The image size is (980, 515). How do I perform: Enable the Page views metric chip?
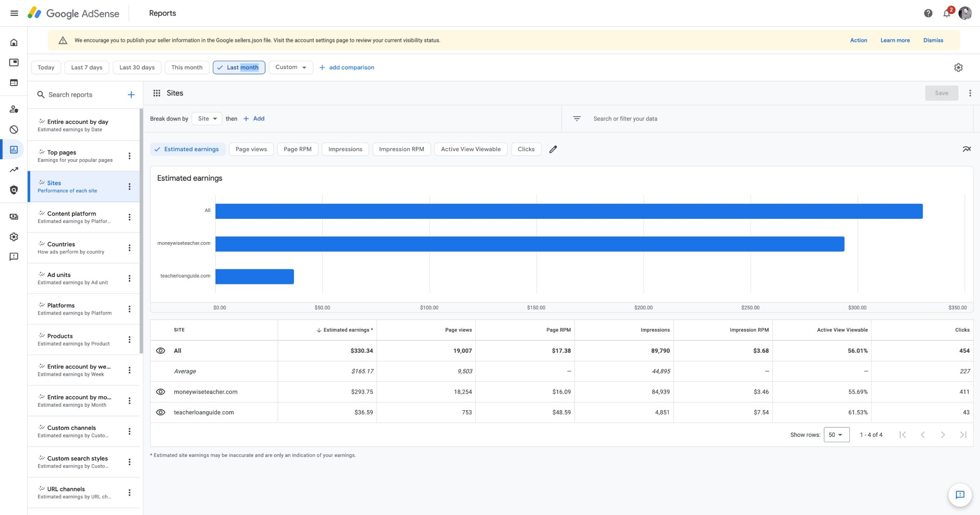coord(251,149)
